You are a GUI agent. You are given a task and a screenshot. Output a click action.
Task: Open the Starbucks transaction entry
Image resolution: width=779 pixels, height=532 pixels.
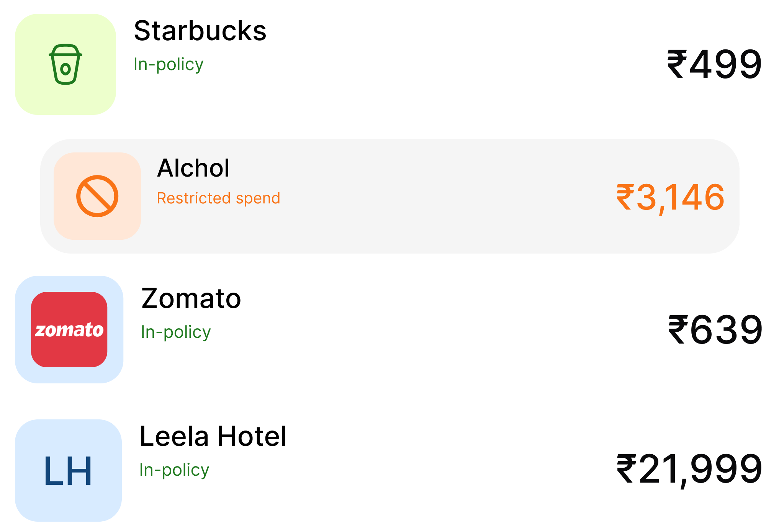[x=383, y=64]
